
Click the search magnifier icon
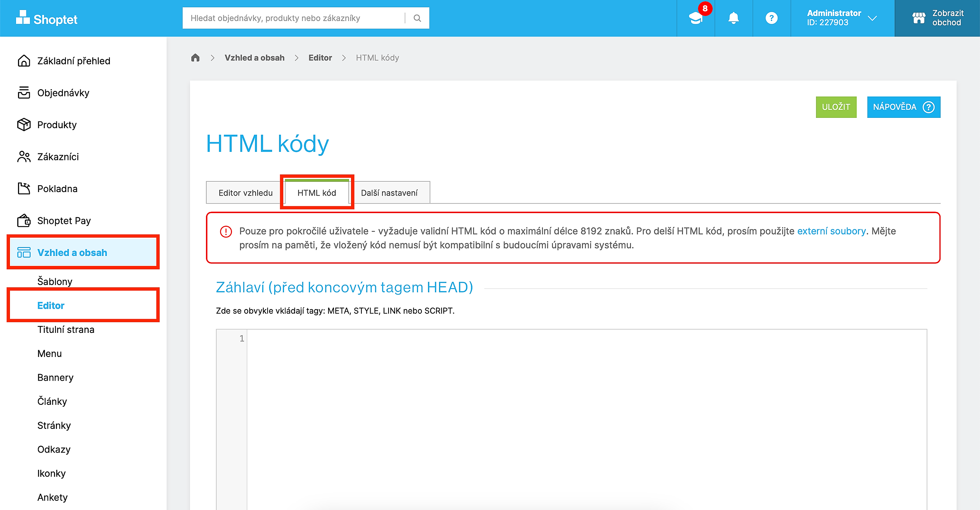point(417,18)
